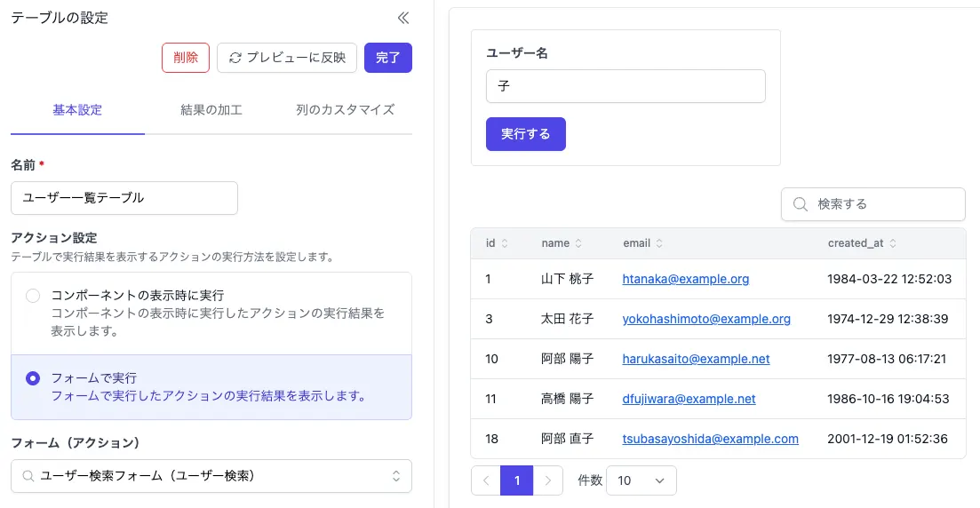The image size is (980, 508).
Task: Switch to the 結果の加工 tab
Action: pos(211,111)
